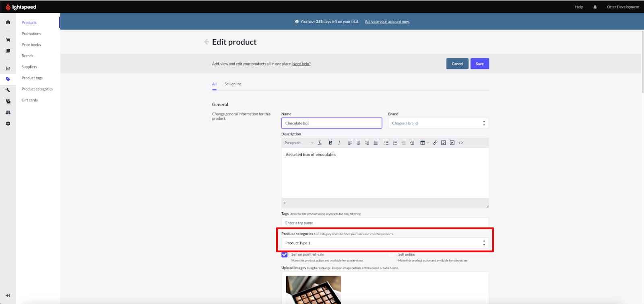Open Product Type 1 category dropdown

coord(385,243)
